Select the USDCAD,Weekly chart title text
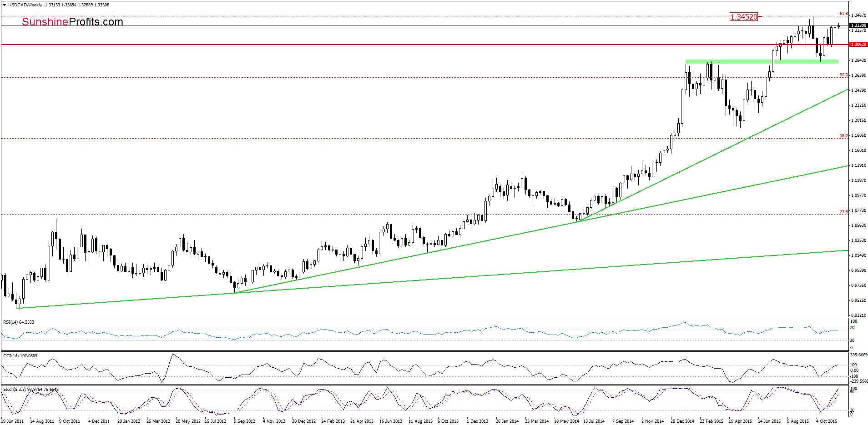868x425 pixels. point(25,5)
